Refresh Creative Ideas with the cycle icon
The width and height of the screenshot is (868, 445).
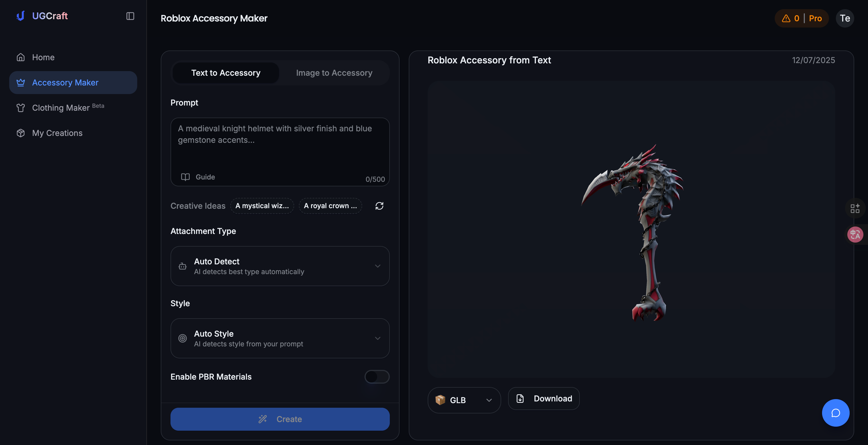[x=379, y=206]
